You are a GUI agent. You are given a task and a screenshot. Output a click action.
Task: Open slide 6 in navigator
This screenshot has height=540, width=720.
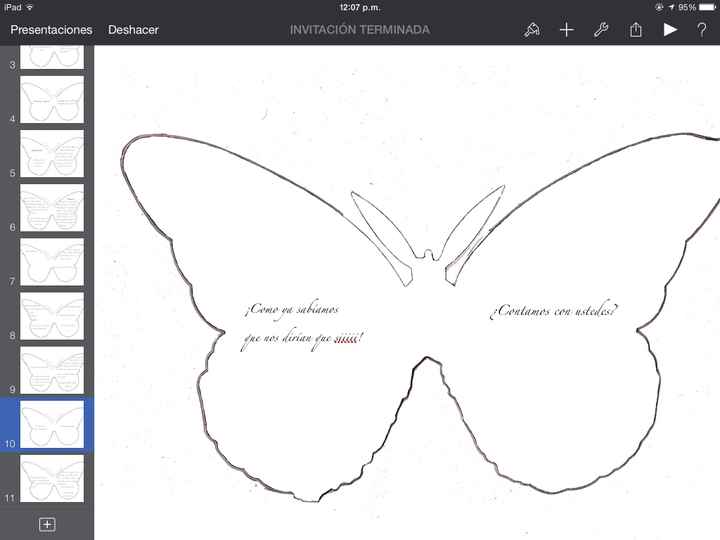[x=52, y=208]
